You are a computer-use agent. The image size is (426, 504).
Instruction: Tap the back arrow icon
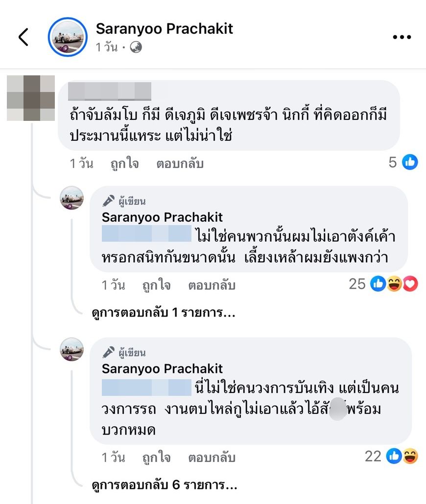(x=24, y=37)
